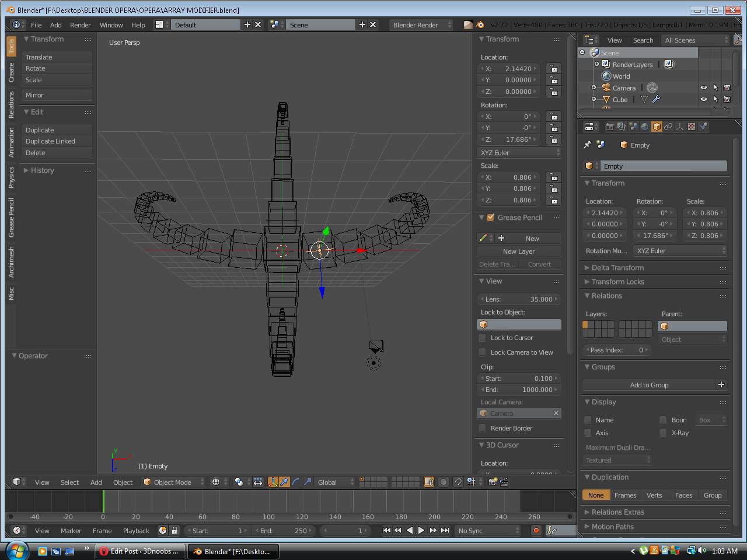Open Object Constraints via the chain link icon

click(x=668, y=126)
